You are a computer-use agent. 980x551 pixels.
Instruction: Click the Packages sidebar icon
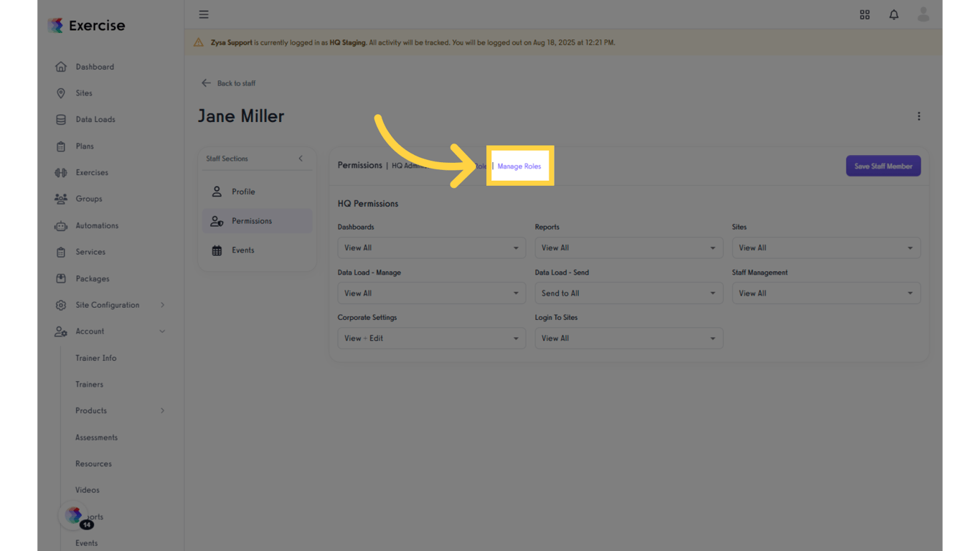click(x=62, y=278)
